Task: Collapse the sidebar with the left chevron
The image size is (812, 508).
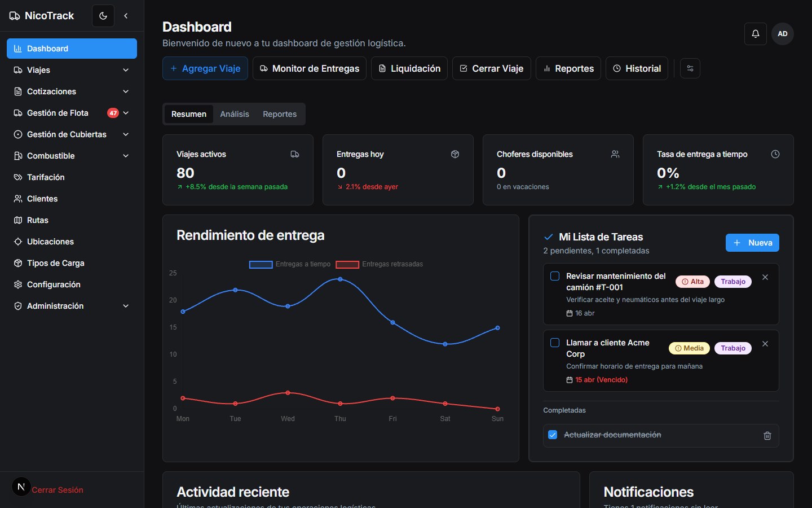Action: coord(126,16)
